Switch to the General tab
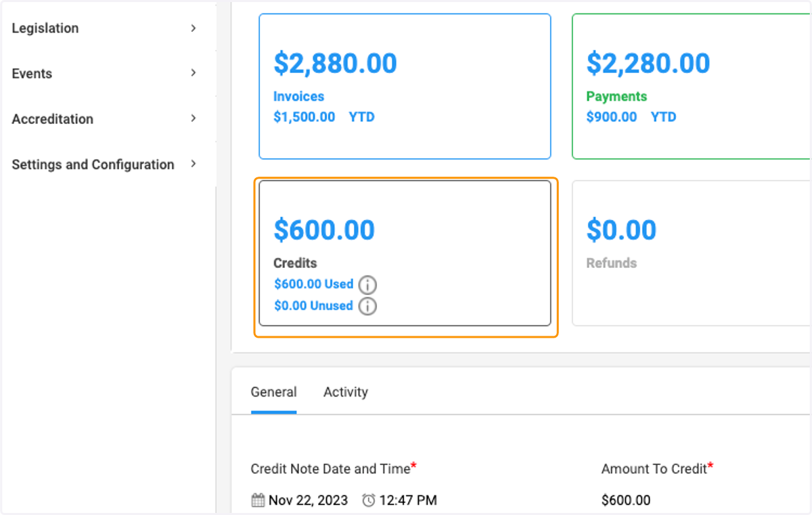 [273, 392]
